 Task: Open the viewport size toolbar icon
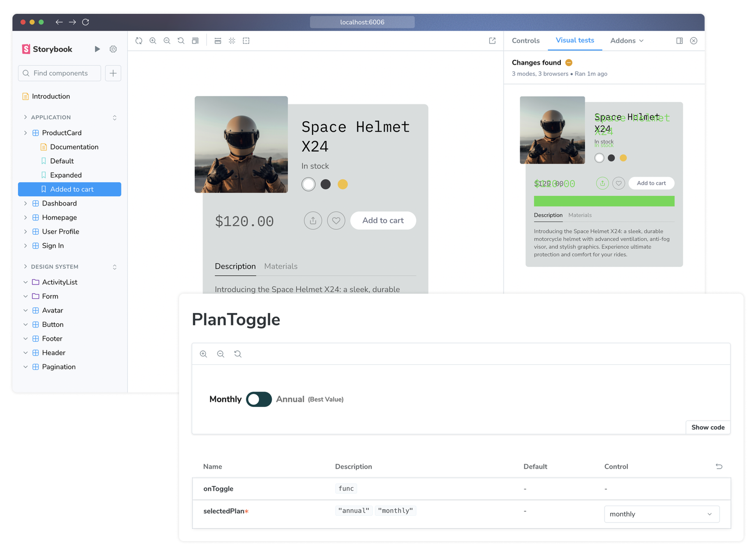[218, 41]
